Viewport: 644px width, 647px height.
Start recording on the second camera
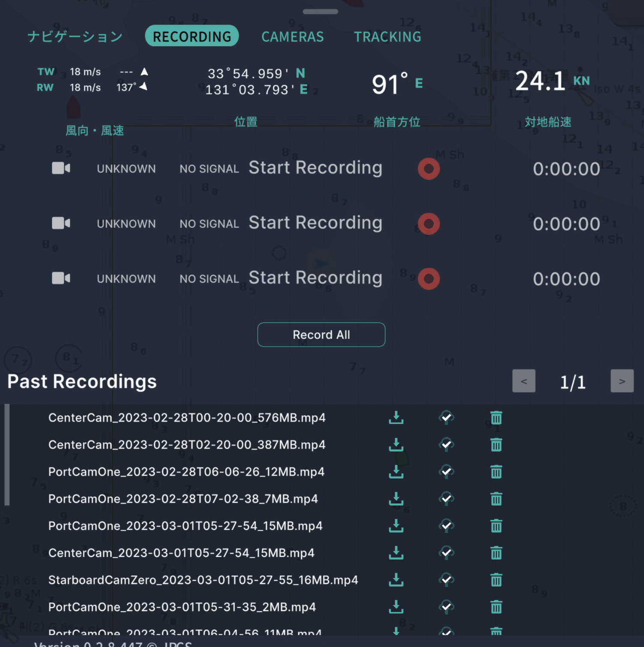coord(428,224)
